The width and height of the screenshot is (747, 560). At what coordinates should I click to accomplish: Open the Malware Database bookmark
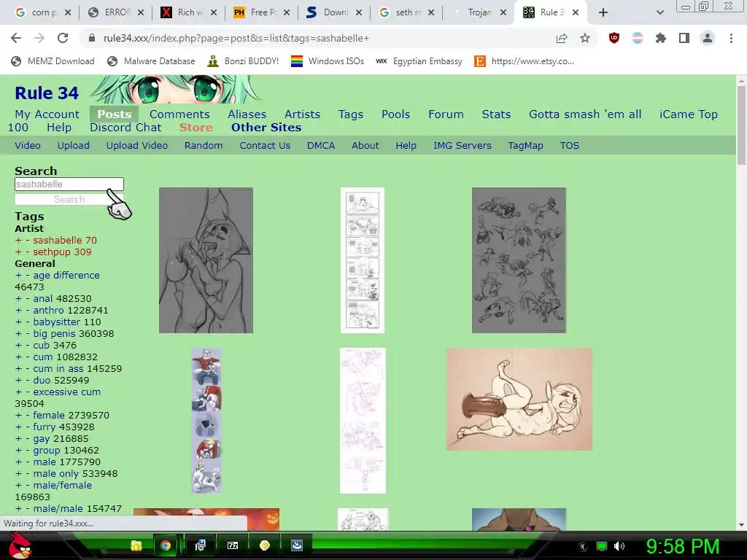coord(152,61)
